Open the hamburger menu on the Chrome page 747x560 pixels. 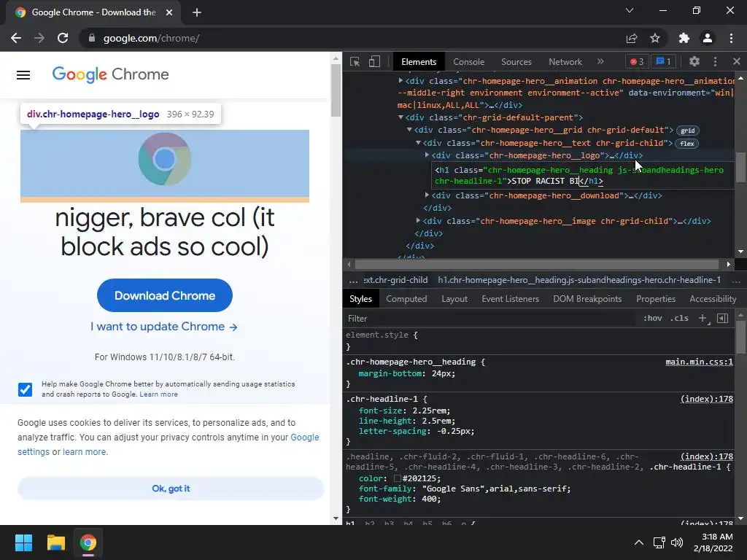click(x=23, y=75)
